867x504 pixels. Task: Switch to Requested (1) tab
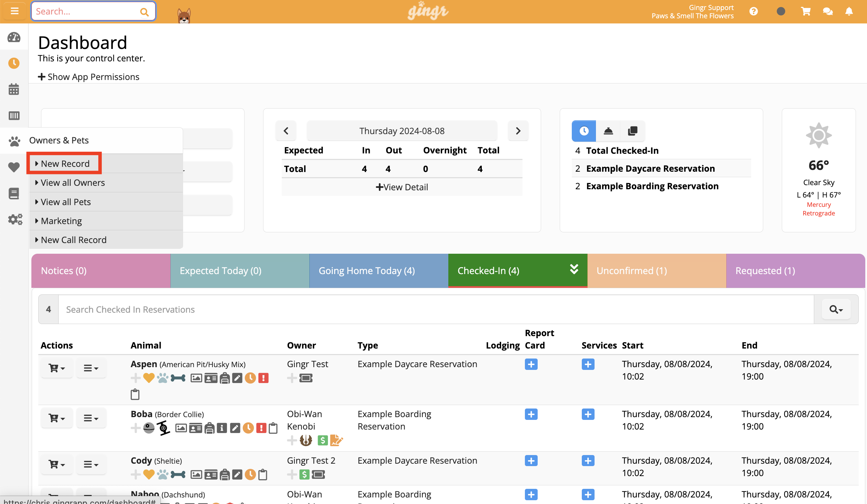coord(796,271)
